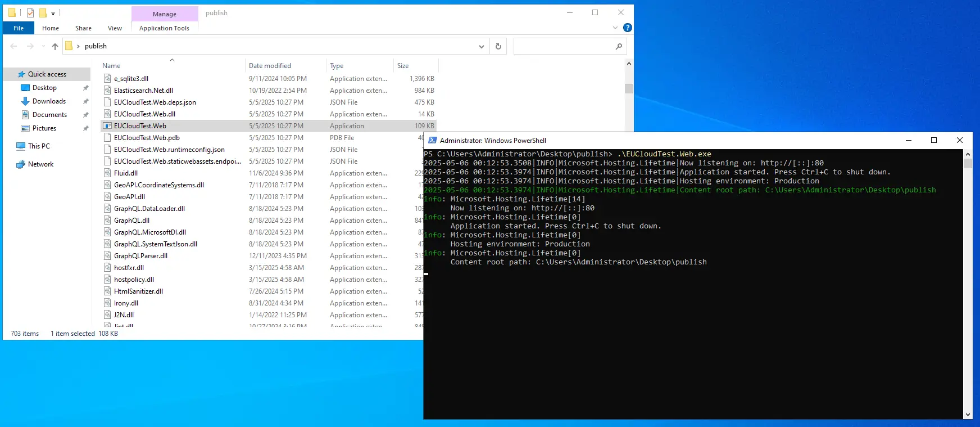Click the publish breadcrumb in address bar
The image size is (980, 427).
[96, 46]
